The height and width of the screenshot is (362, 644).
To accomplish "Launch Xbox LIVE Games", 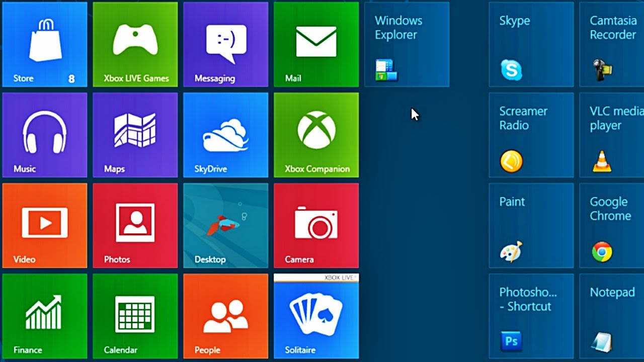I will [135, 44].
